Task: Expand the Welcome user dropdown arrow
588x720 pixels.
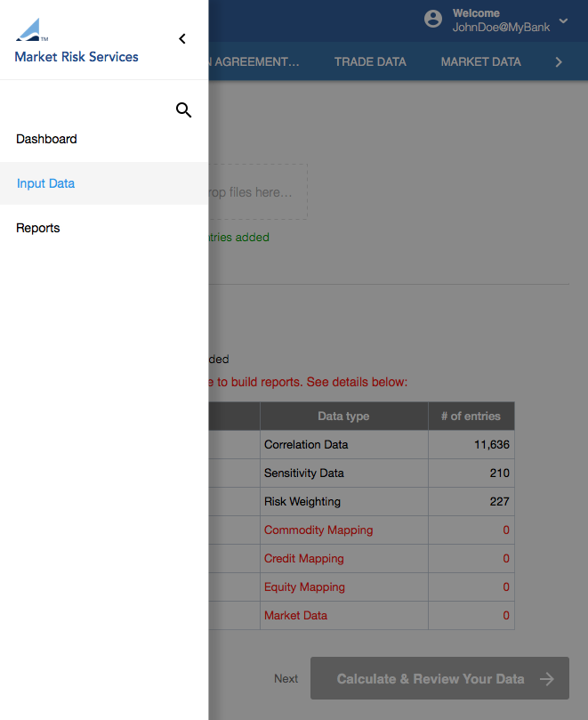Action: [563, 20]
